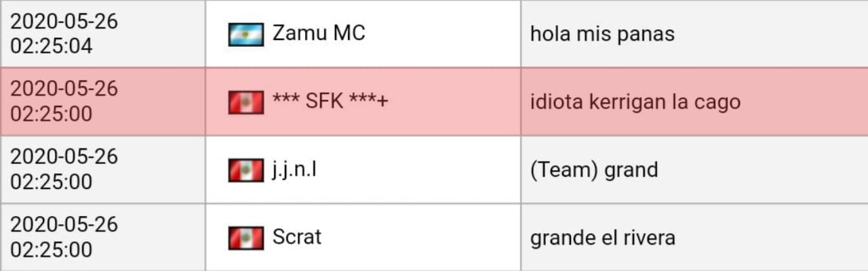Click the 02:25:00 time in j.j.n.l's row
Image resolution: width=868 pixels, height=271 pixels.
pyautogui.click(x=52, y=182)
